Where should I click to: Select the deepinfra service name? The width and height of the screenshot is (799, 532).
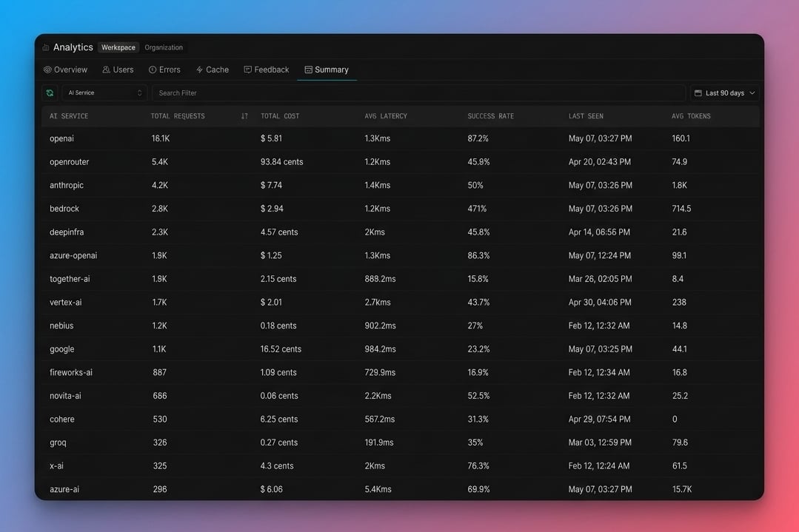pos(67,232)
